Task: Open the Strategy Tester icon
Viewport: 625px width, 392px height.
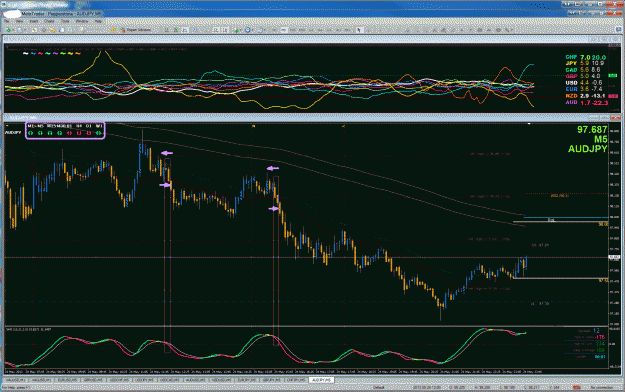Action: click(x=70, y=30)
